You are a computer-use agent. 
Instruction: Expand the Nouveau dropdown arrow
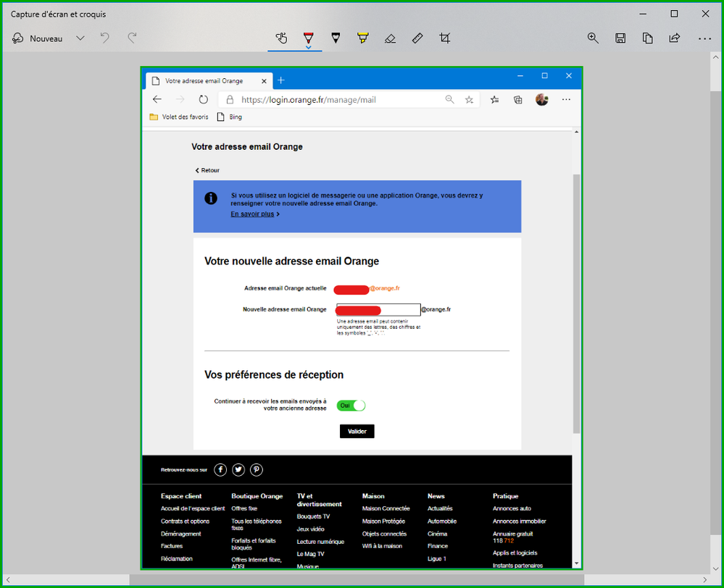coord(80,38)
